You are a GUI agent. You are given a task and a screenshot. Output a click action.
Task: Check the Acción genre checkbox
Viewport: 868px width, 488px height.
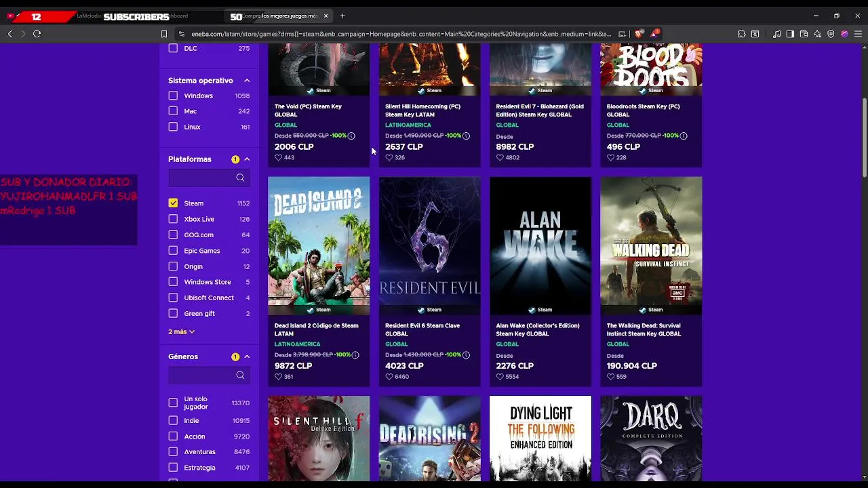(x=173, y=436)
